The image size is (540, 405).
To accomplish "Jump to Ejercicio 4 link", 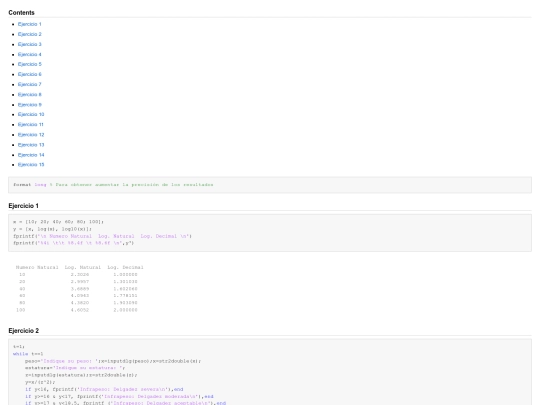I will [x=30, y=54].
